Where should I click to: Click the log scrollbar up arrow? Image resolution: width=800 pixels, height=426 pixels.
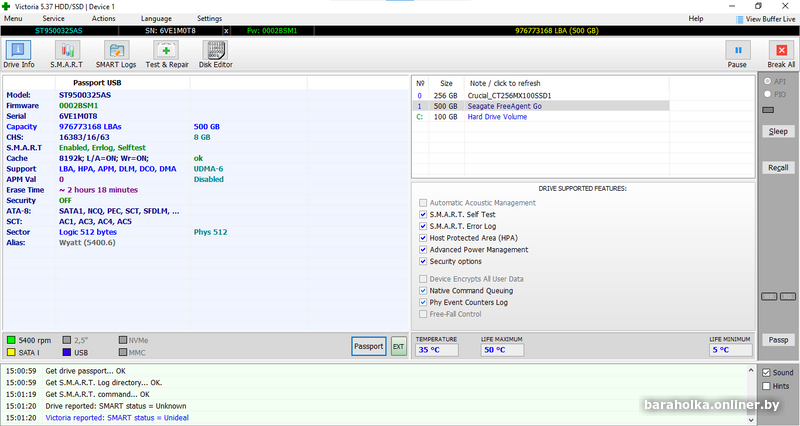pyautogui.click(x=751, y=370)
